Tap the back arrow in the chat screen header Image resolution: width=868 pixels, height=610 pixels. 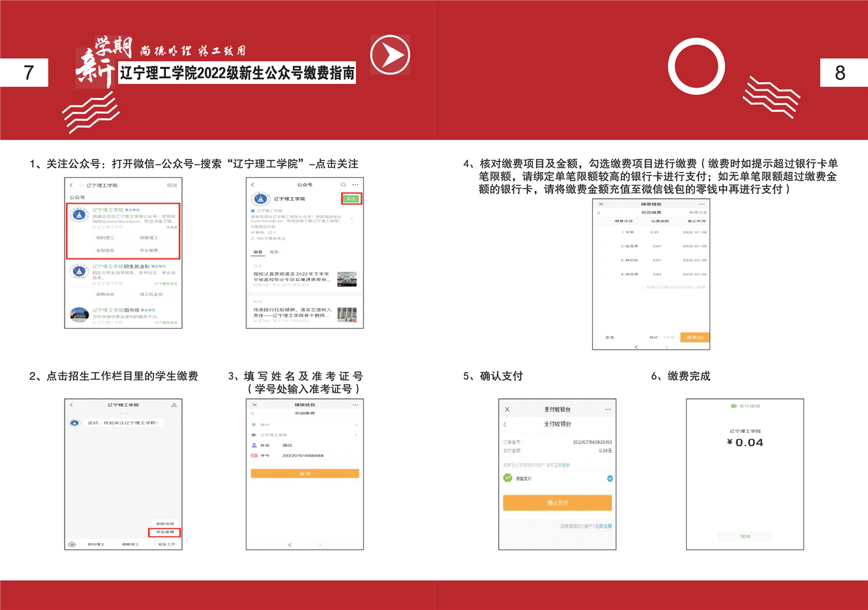71,405
